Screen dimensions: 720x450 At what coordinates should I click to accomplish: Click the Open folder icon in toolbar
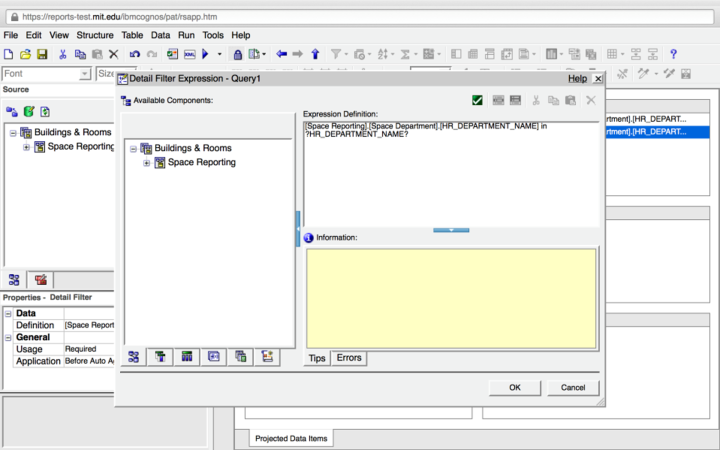[x=26, y=54]
